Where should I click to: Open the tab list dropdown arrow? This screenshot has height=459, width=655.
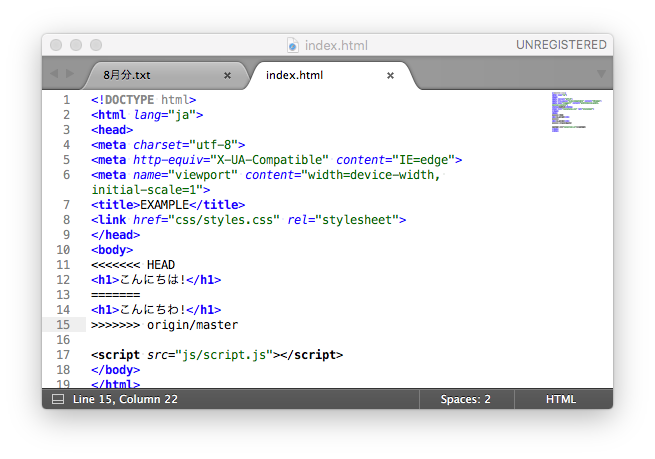601,74
